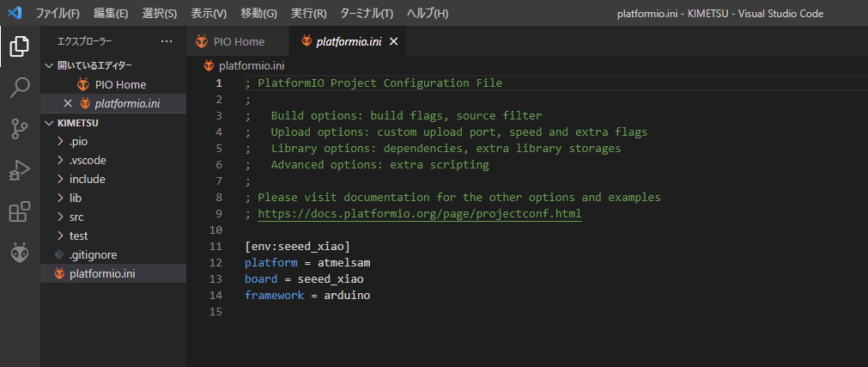Image resolution: width=868 pixels, height=367 pixels.
Task: Close the platformio.ini editor tab
Action: 393,41
